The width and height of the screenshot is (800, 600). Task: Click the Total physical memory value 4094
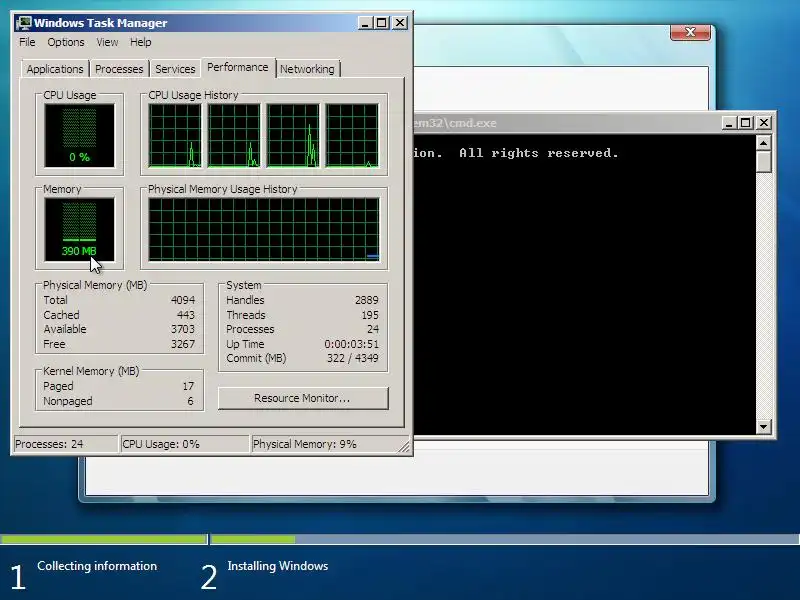coord(183,300)
